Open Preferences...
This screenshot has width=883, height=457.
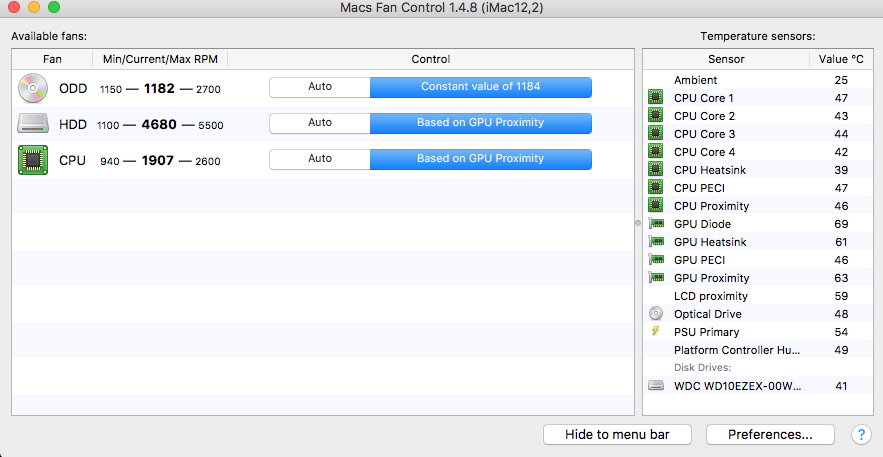click(x=770, y=434)
